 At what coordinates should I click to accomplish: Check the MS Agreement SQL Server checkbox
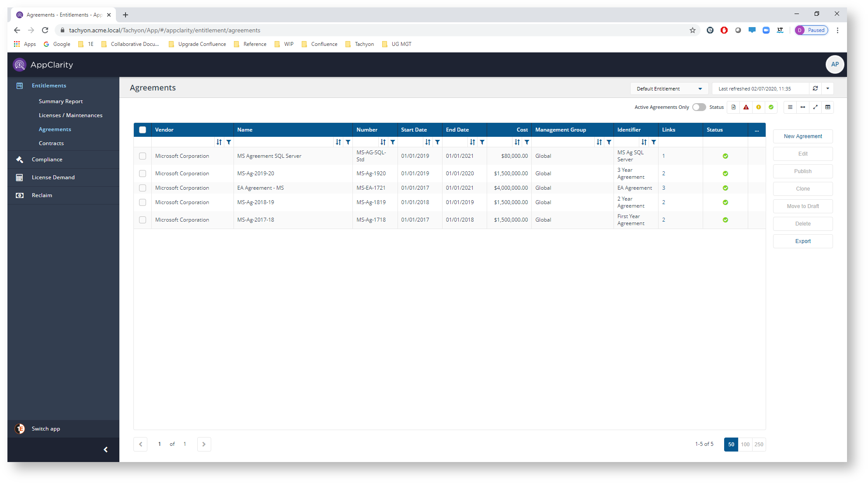142,155
